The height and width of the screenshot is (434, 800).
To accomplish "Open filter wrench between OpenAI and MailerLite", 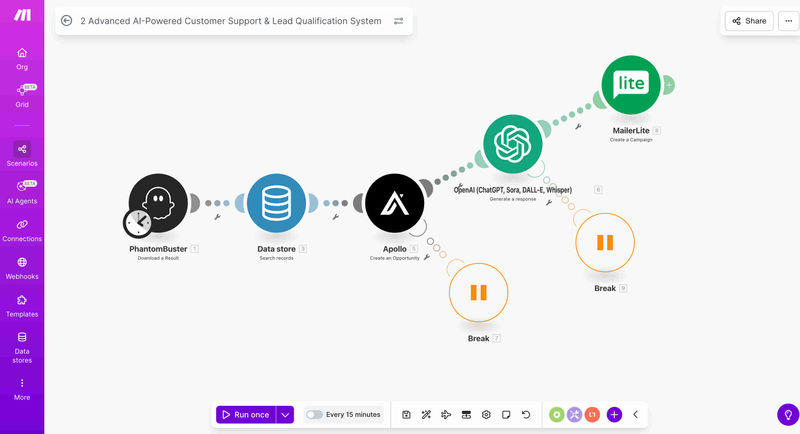I will [x=578, y=126].
